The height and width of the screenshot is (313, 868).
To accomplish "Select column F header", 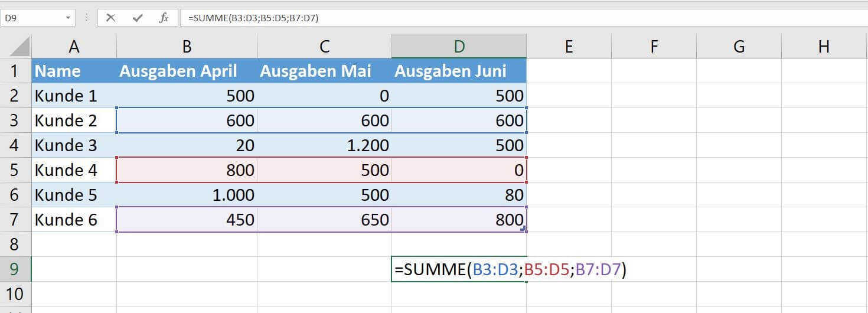I will click(x=654, y=46).
